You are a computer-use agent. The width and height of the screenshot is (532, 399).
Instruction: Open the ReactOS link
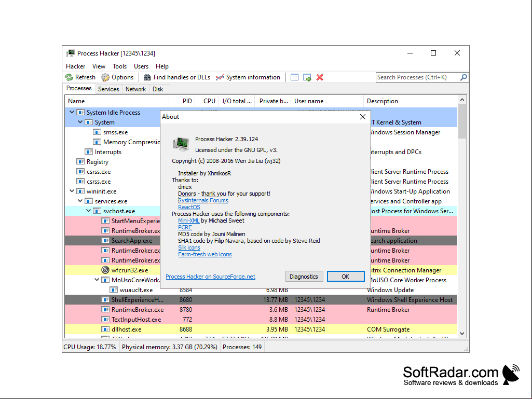189,207
